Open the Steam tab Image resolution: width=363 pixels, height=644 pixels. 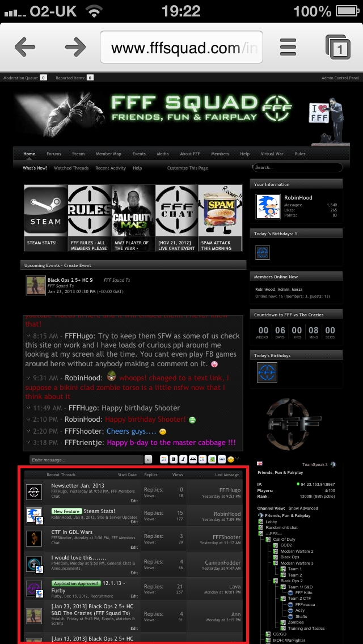pos(78,154)
